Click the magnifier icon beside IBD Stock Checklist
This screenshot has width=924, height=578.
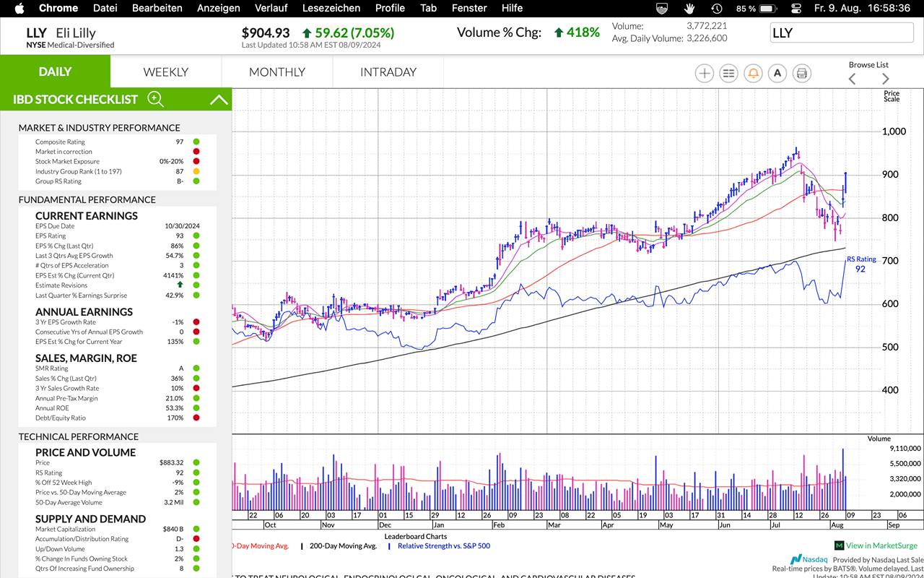point(155,99)
